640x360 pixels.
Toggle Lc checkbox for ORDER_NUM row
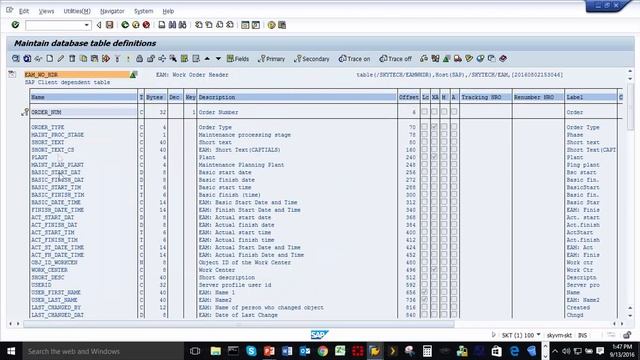[424, 111]
